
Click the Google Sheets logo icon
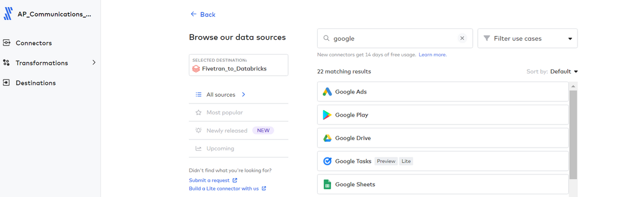pos(327,184)
